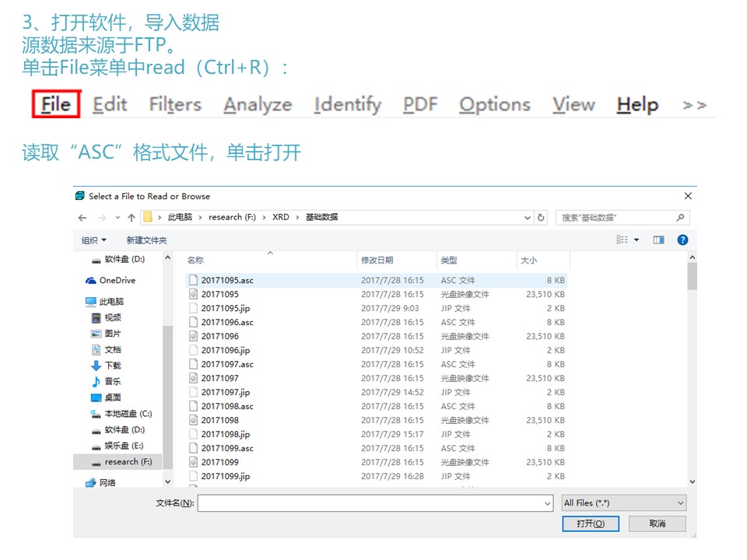Open the Help menu

(x=637, y=105)
